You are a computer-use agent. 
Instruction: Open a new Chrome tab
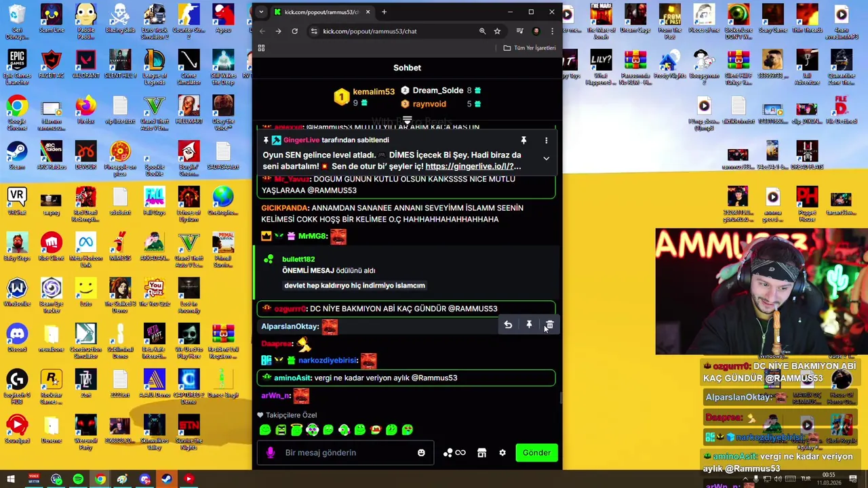pos(384,12)
